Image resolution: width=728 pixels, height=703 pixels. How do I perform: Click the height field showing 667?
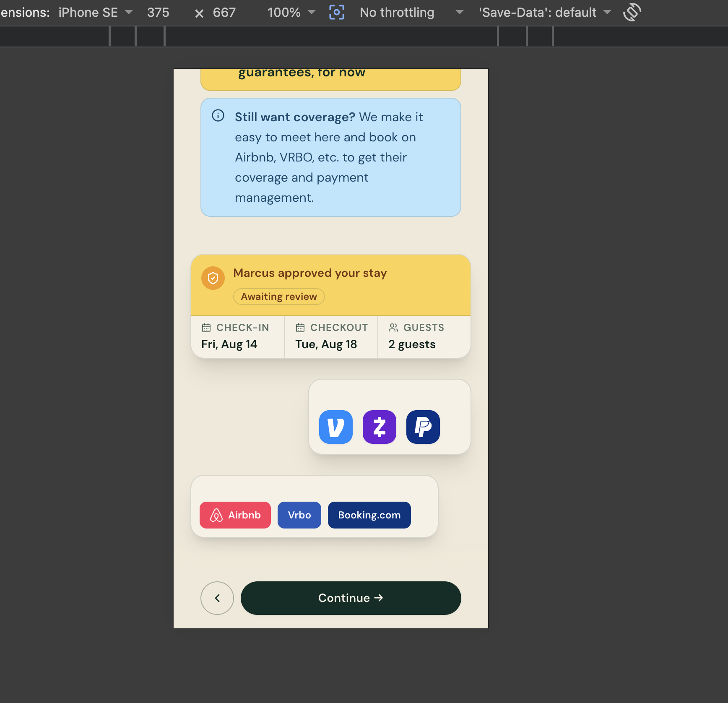coord(224,13)
